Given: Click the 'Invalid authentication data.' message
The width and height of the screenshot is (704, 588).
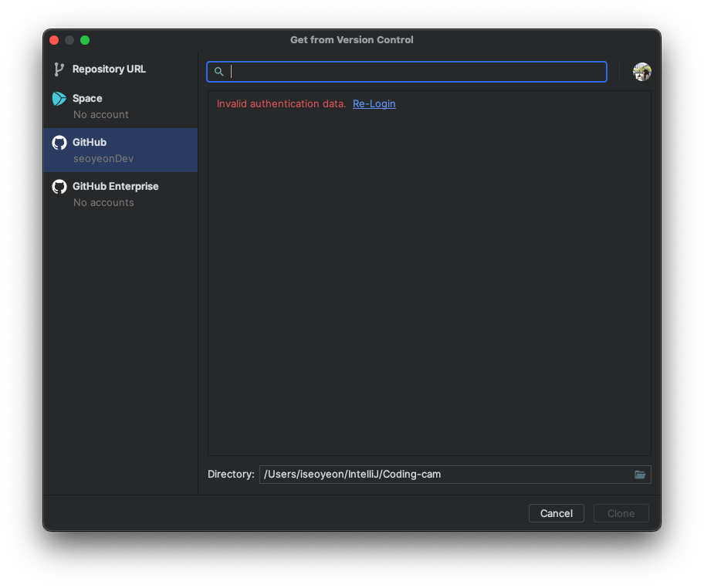Looking at the screenshot, I should point(281,103).
